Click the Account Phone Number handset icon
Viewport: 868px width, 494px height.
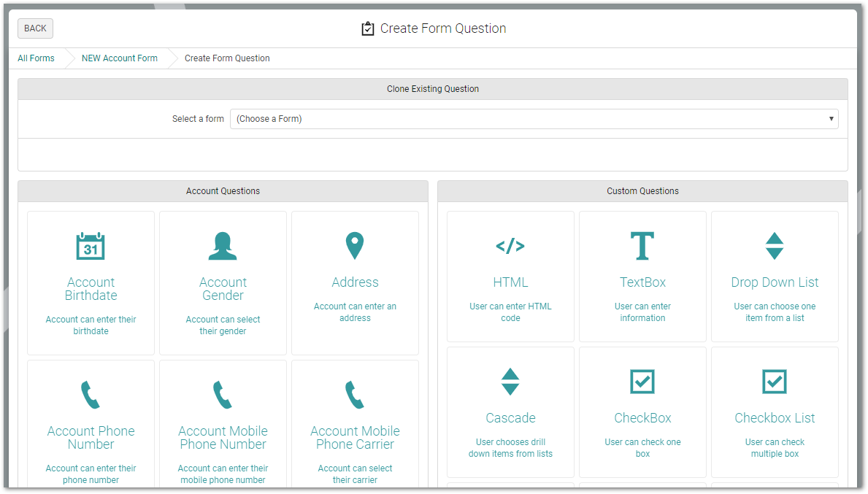point(91,395)
